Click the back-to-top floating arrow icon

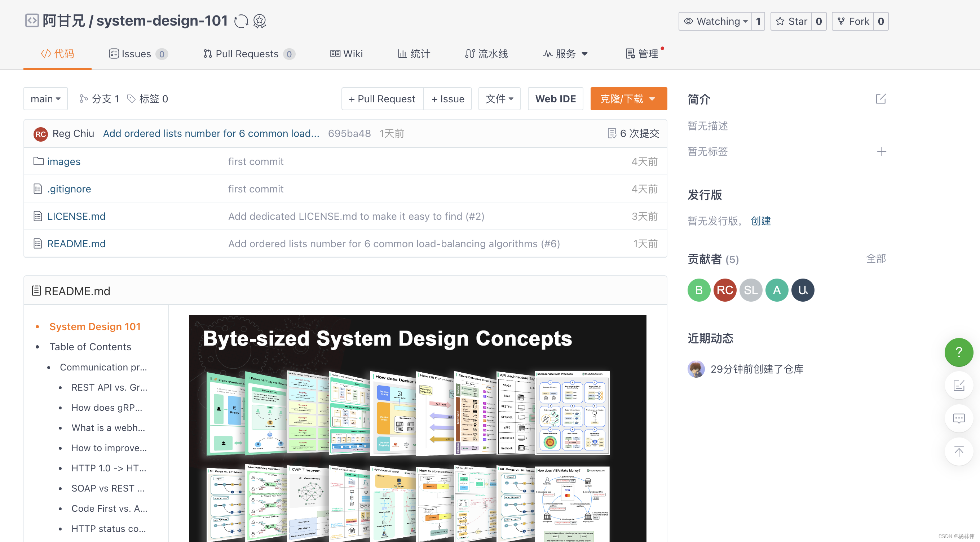[959, 452]
